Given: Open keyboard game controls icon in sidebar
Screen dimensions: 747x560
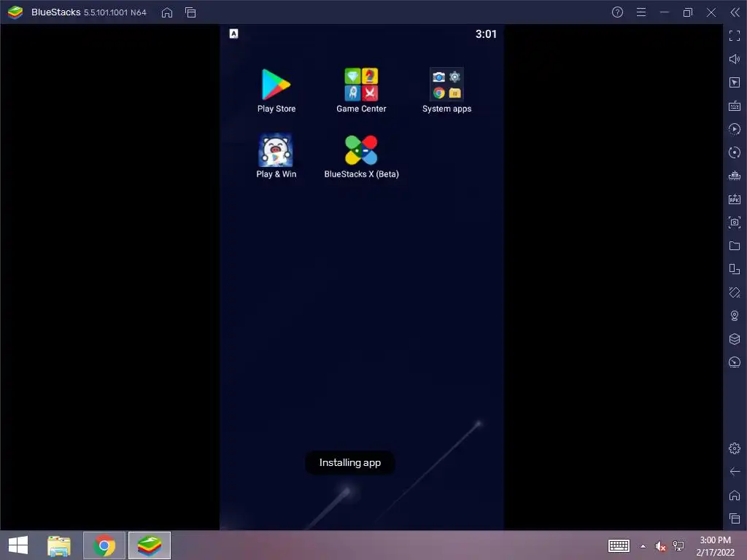Looking at the screenshot, I should pos(735,106).
